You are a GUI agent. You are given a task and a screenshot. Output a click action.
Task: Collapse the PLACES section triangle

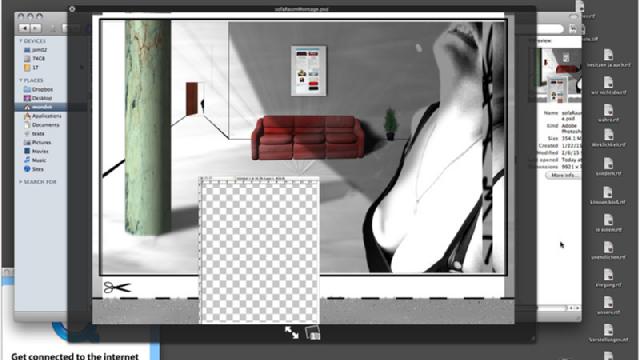pos(21,80)
